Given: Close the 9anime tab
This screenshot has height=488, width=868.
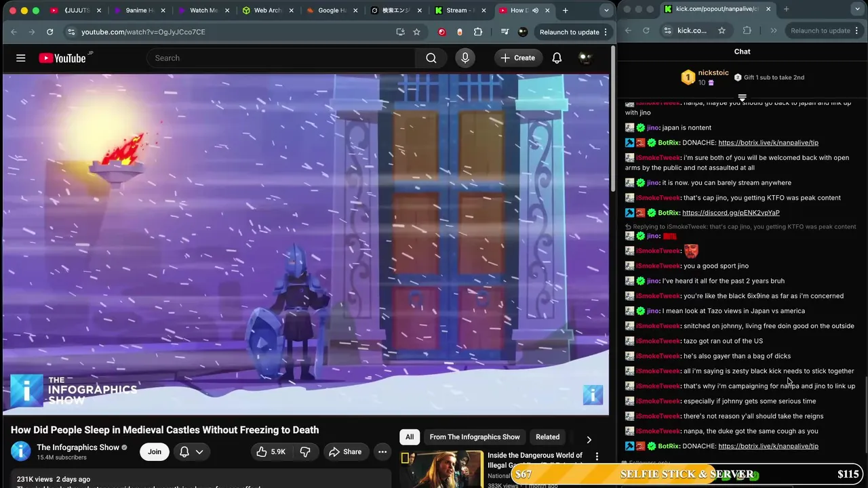Looking at the screenshot, I should tap(162, 10).
